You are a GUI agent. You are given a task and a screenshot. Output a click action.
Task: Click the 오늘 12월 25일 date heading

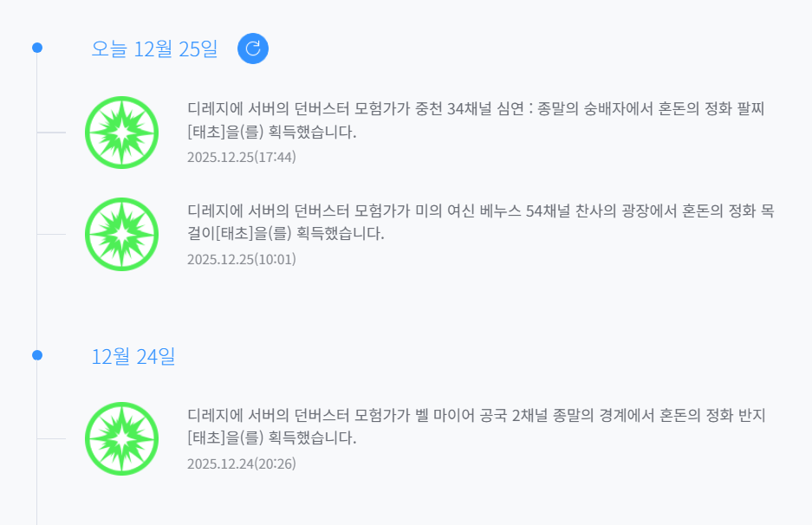tap(154, 49)
